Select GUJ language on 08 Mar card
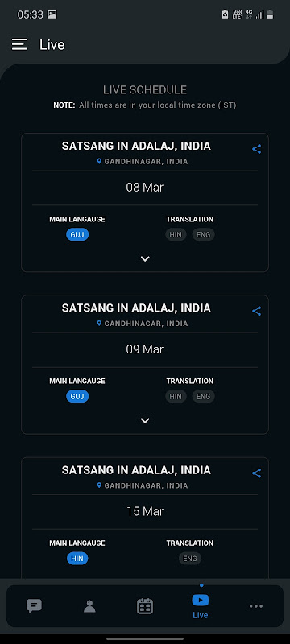 (x=77, y=234)
